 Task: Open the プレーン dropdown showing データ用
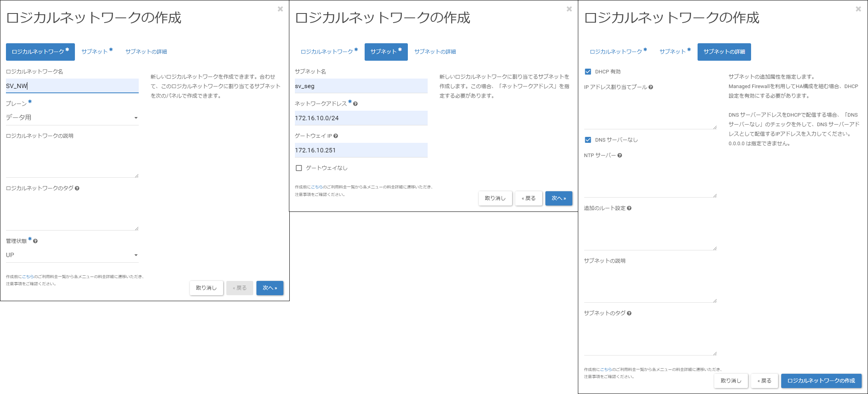[x=72, y=118]
